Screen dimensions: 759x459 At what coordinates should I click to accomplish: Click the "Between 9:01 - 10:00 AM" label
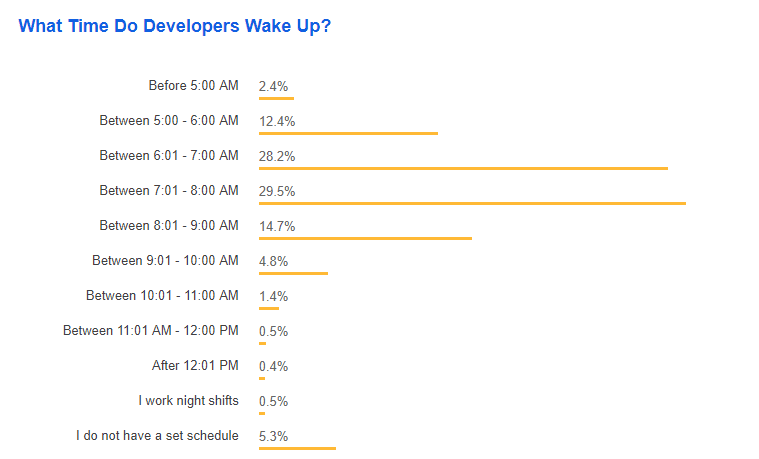(x=165, y=261)
